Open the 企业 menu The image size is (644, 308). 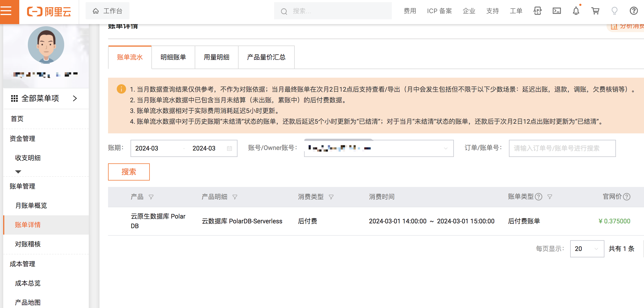click(469, 11)
